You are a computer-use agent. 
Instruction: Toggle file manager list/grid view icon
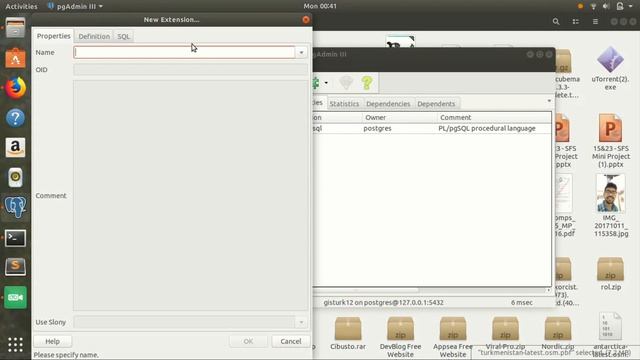click(576, 21)
